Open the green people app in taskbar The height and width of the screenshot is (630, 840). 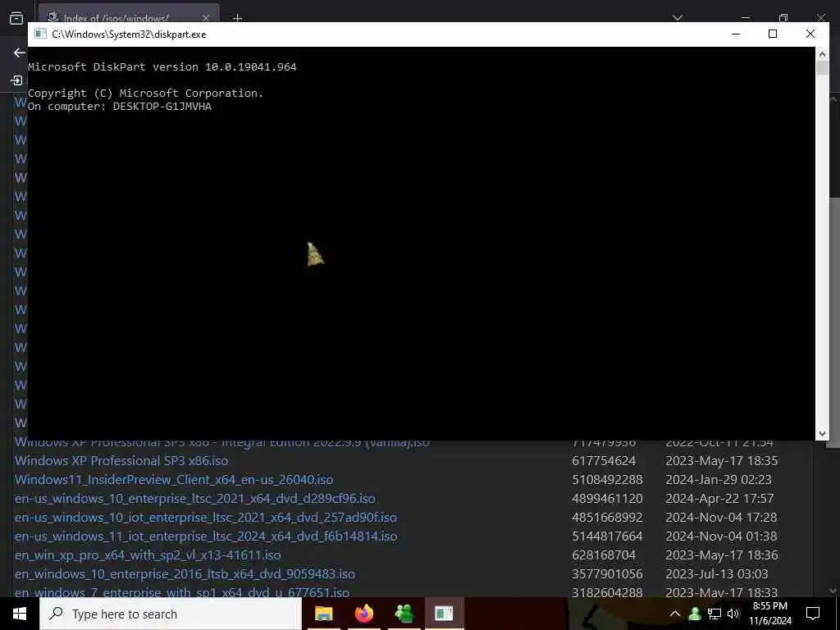[404, 614]
